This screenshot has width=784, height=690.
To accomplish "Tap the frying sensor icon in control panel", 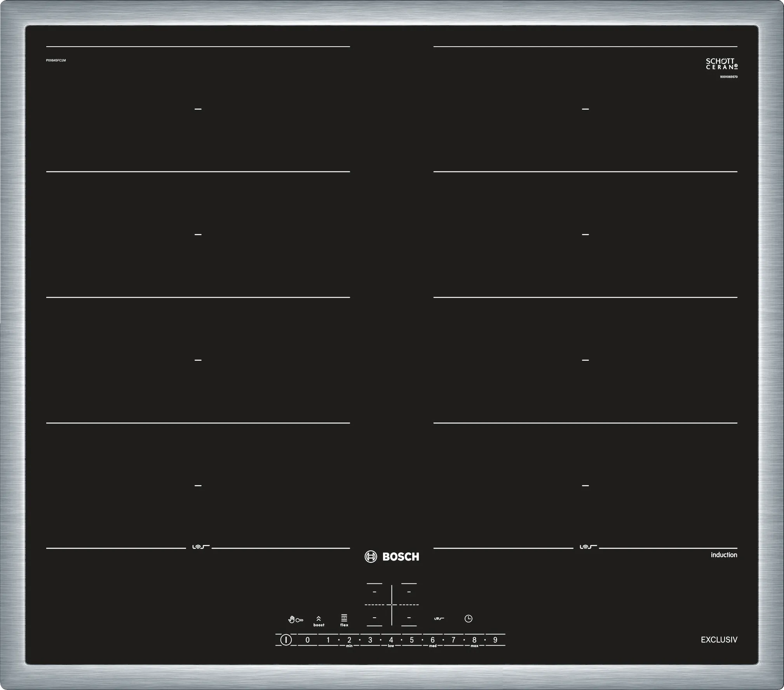I will tap(439, 619).
